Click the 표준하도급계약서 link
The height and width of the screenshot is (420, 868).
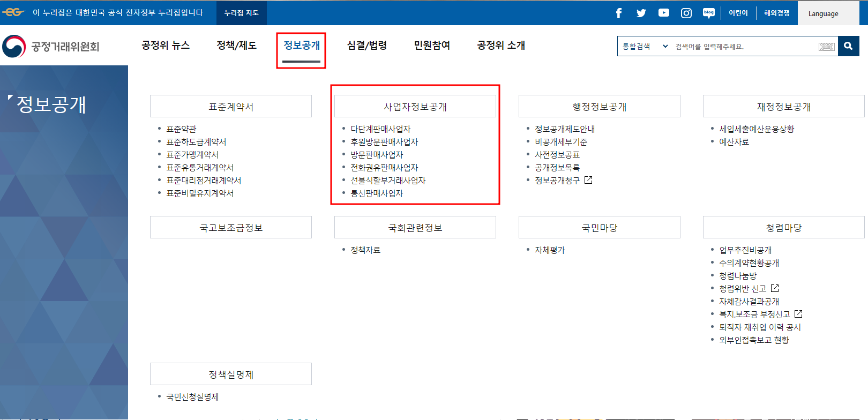[196, 142]
